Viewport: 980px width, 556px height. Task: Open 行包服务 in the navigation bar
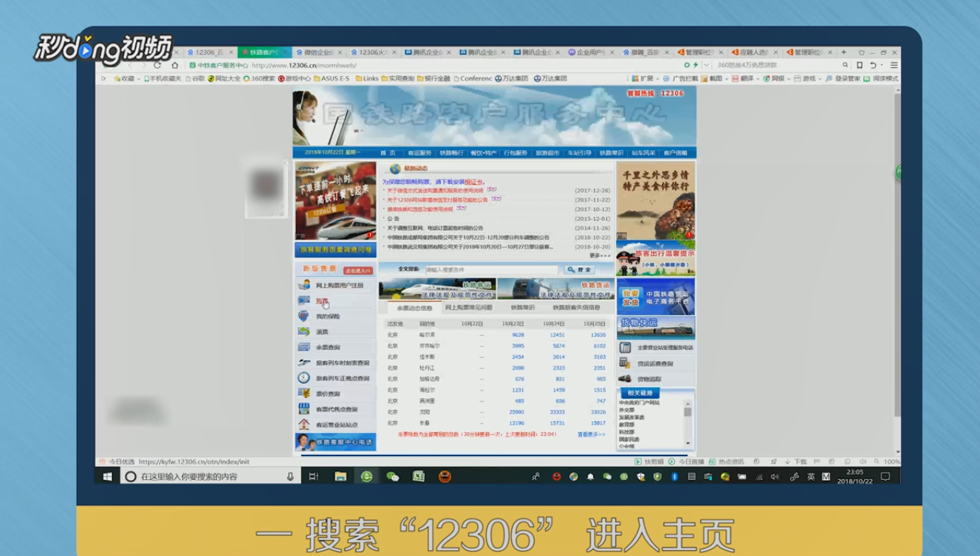pos(515,153)
